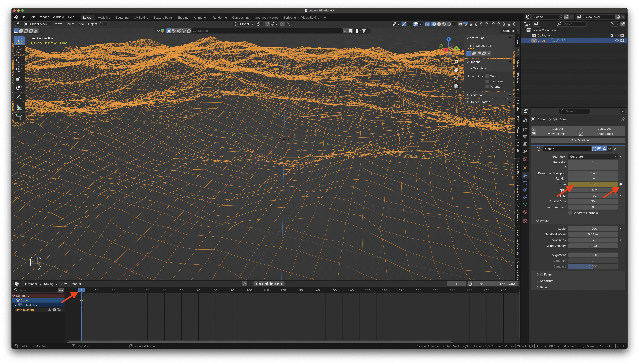Enable Affect Only Locations checkbox
The width and height of the screenshot is (639, 364).
point(487,82)
